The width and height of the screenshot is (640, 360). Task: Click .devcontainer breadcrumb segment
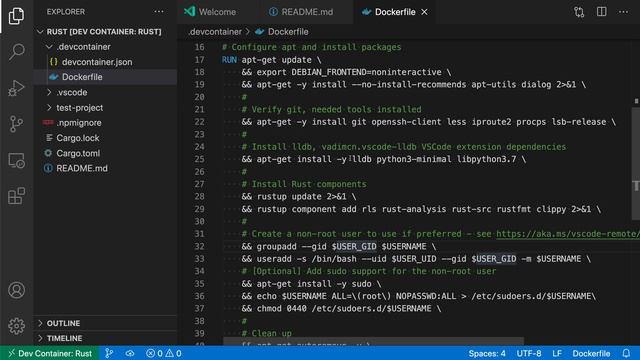215,32
